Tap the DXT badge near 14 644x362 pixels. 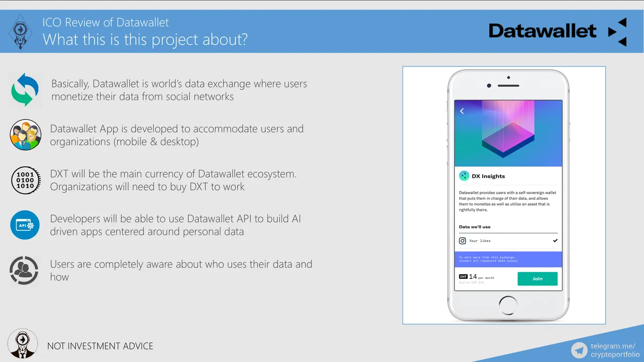(463, 276)
